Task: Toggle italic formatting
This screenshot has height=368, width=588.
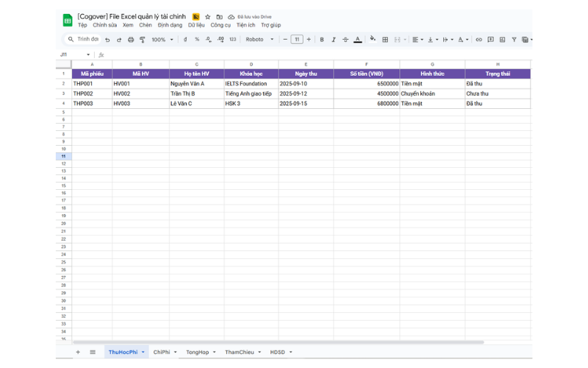Action: click(x=334, y=40)
